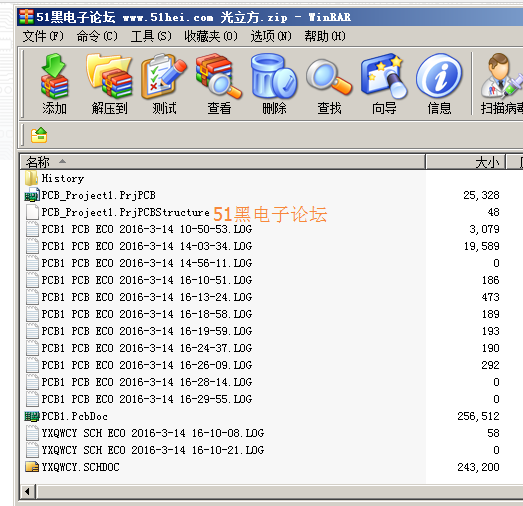The width and height of the screenshot is (523, 506).
Task: Click the PCB1.PcbDoc file icon
Action: [32, 416]
